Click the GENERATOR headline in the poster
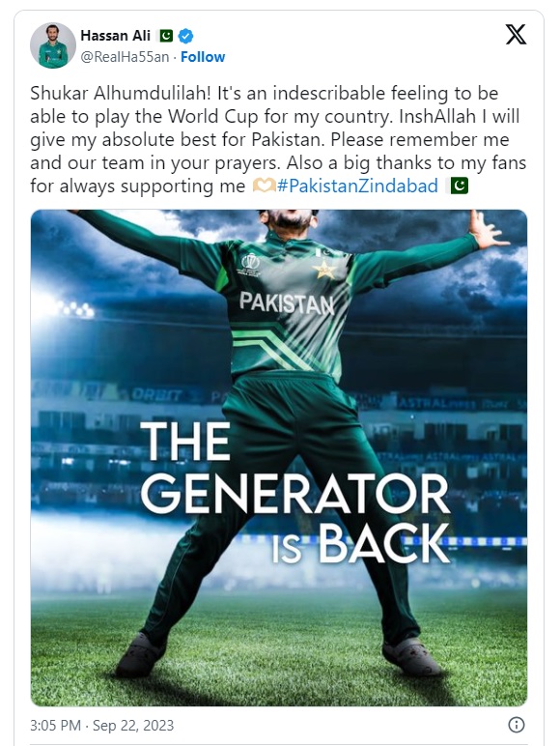 [295, 494]
